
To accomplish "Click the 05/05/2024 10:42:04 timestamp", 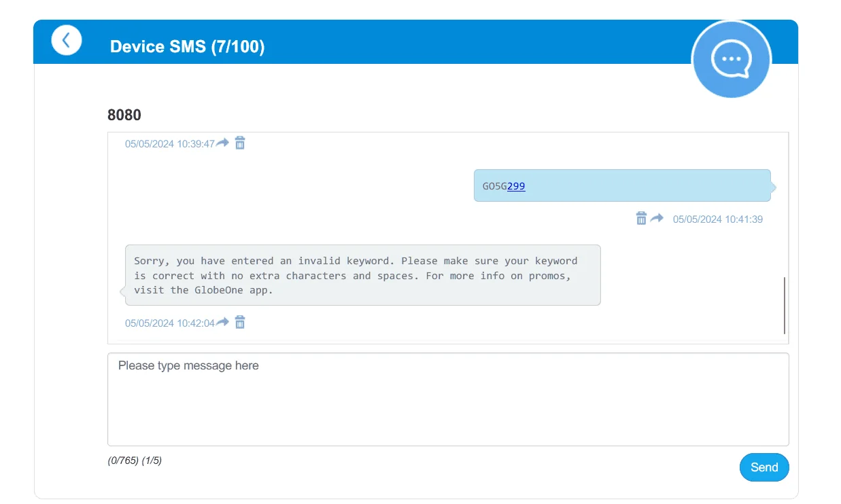I will [x=170, y=323].
